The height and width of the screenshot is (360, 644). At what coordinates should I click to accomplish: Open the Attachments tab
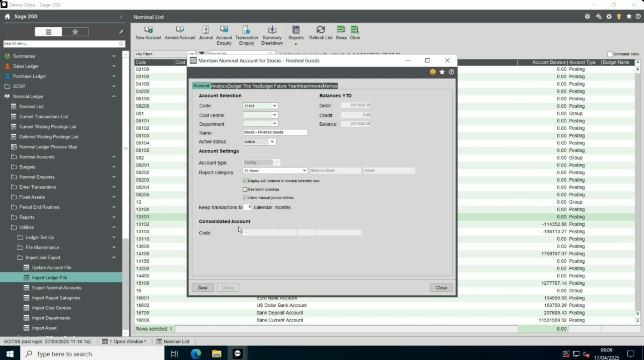tap(310, 86)
